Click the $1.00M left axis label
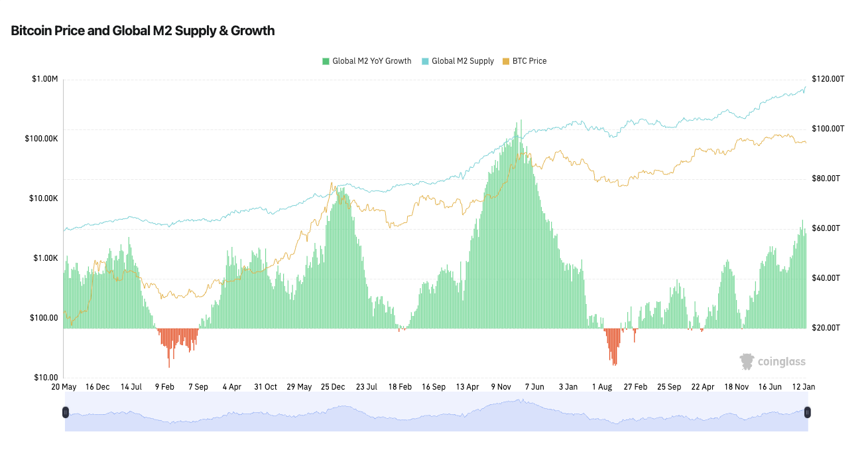The width and height of the screenshot is (868, 454). tap(43, 78)
